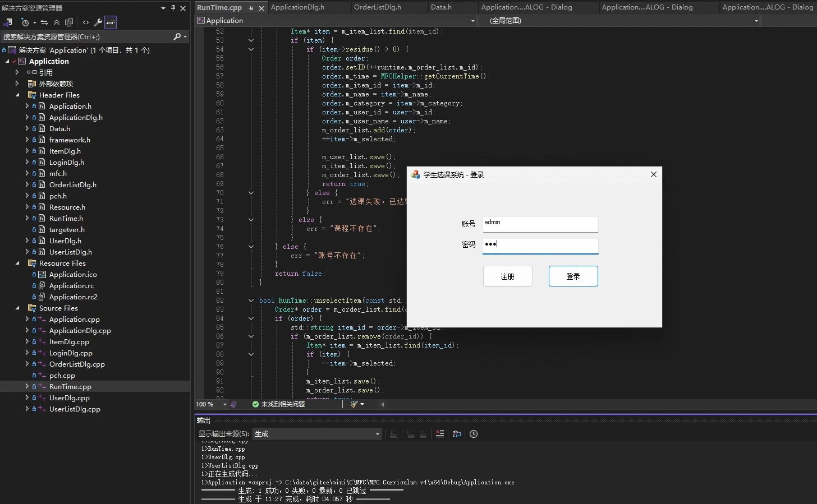This screenshot has height=504, width=817.
Task: Collapse the if block at line 53
Action: click(251, 40)
